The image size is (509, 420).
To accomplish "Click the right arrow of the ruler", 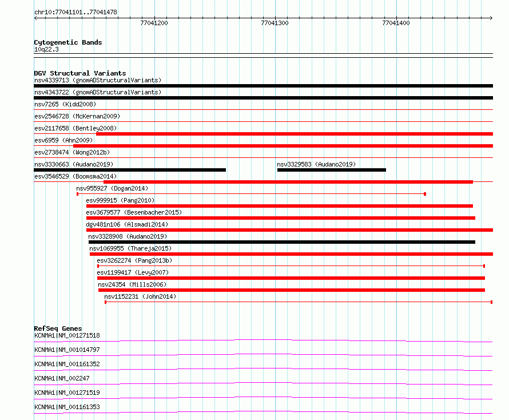I will pyautogui.click(x=491, y=18).
